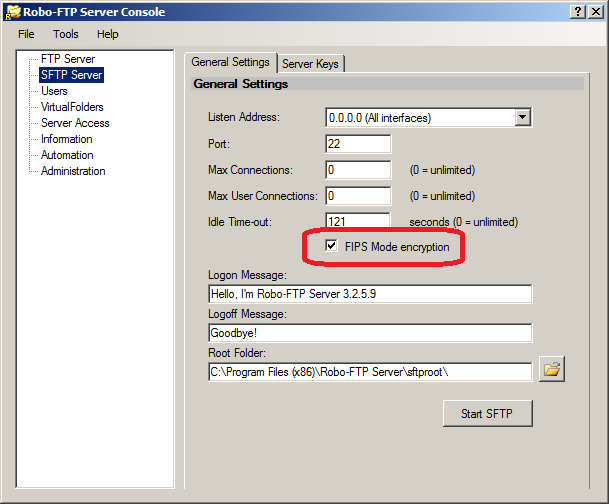609x504 pixels.
Task: Expand the Listen Address dropdown arrow
Action: [523, 117]
